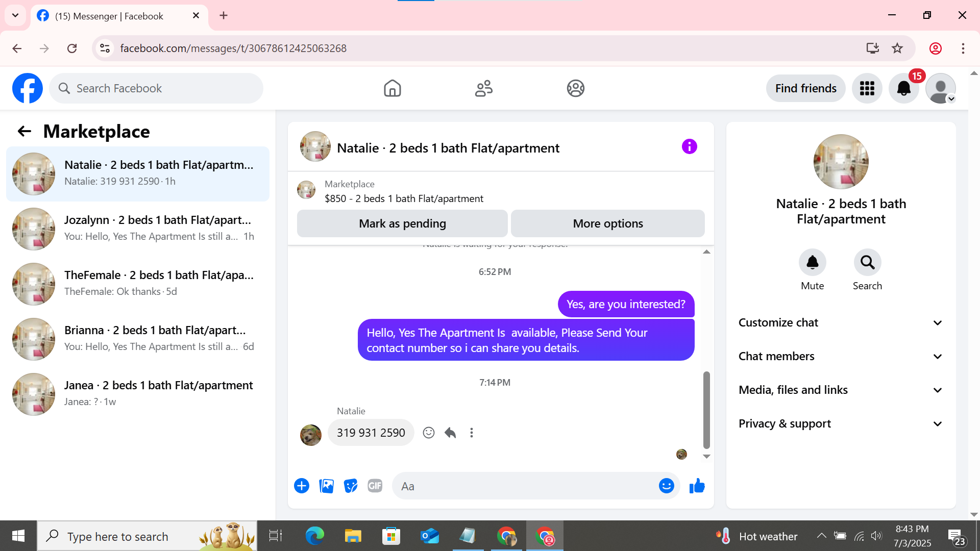Click the thumbs-up like send icon
Screen dimensions: 980x551
(x=697, y=486)
